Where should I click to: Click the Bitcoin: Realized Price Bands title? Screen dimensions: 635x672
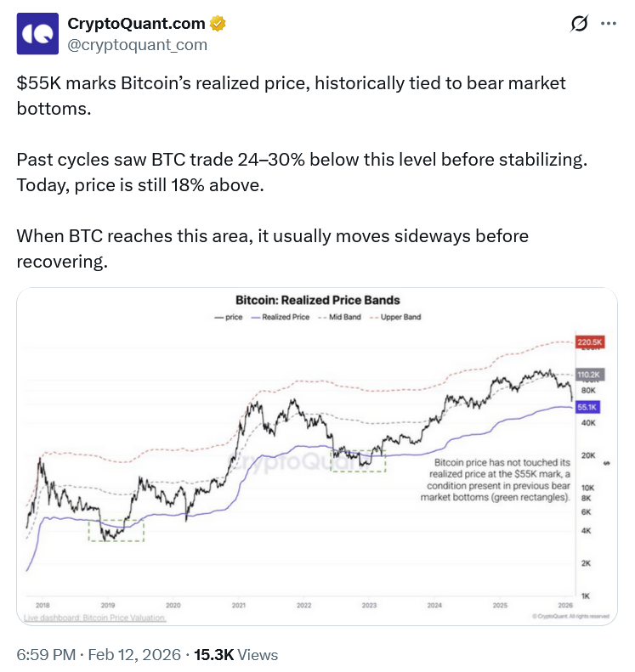pos(317,300)
